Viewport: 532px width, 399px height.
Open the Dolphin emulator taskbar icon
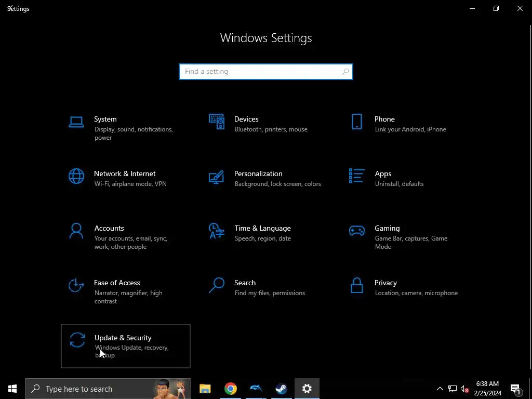pyautogui.click(x=256, y=389)
